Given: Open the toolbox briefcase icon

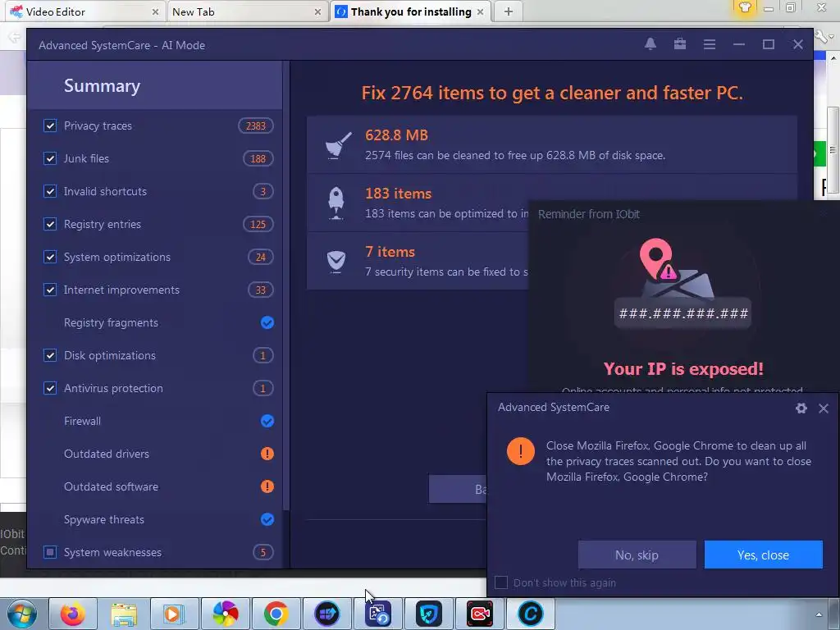Looking at the screenshot, I should pos(680,44).
